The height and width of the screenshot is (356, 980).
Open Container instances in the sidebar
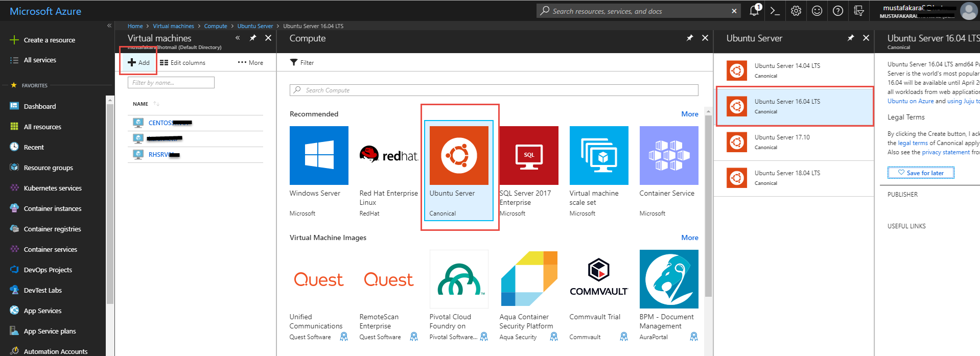coord(53,208)
